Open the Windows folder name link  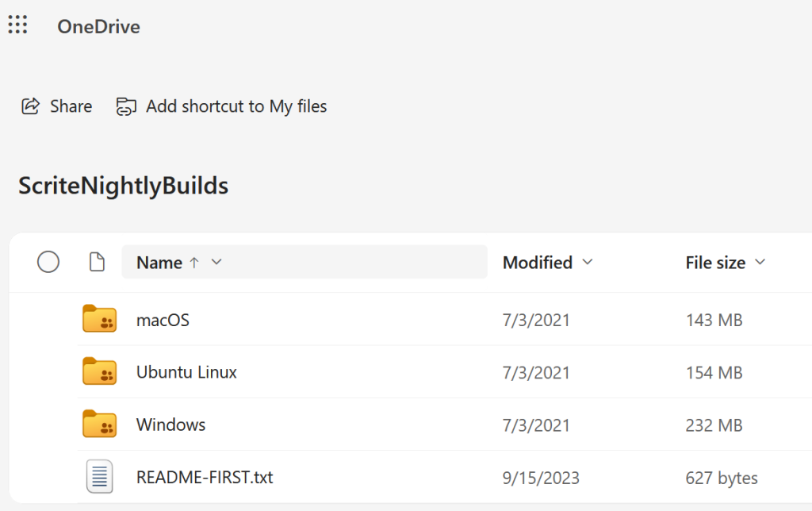(170, 425)
